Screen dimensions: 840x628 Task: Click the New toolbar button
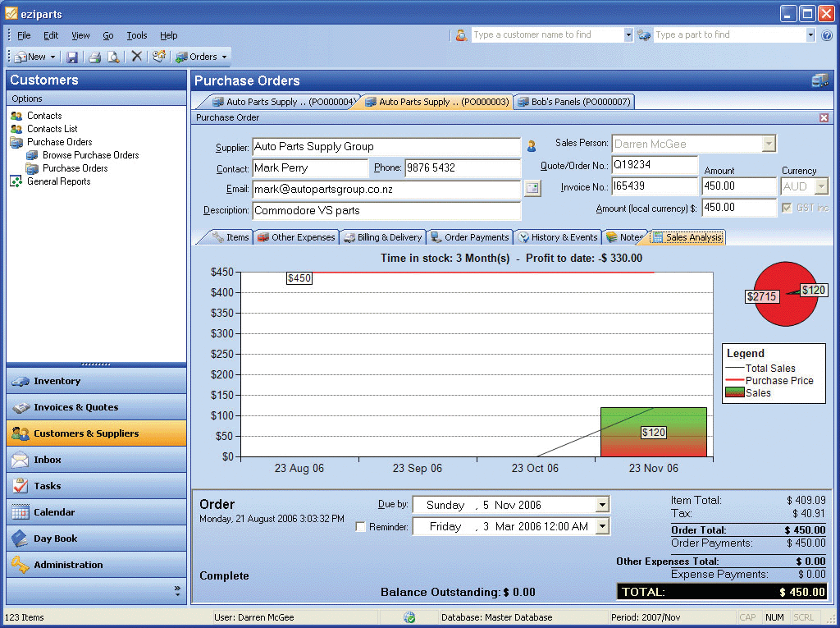click(x=31, y=57)
